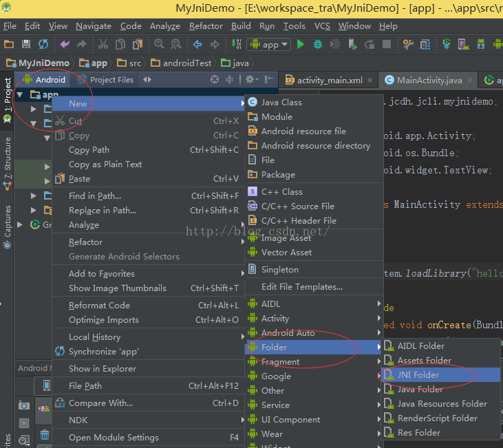Click the Find magnifier toolbar icon
This screenshot has width=503, height=448.
tap(159, 44)
